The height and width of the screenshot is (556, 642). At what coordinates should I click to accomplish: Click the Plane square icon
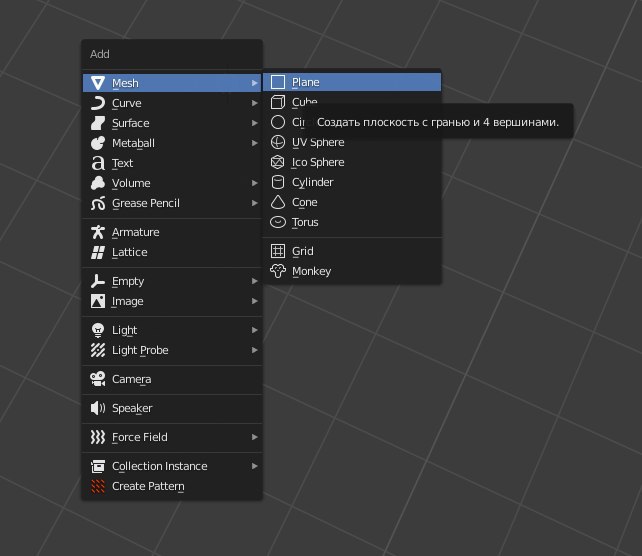point(278,82)
